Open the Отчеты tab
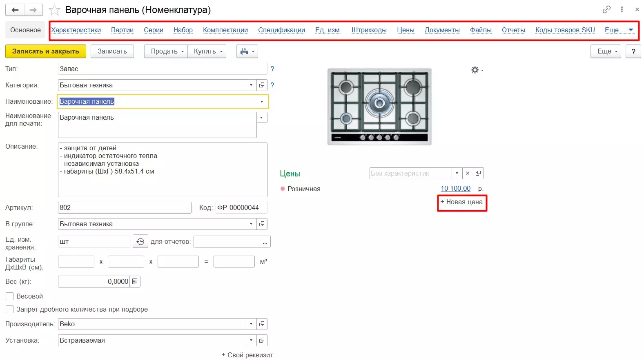The image size is (644, 361). coord(513,30)
